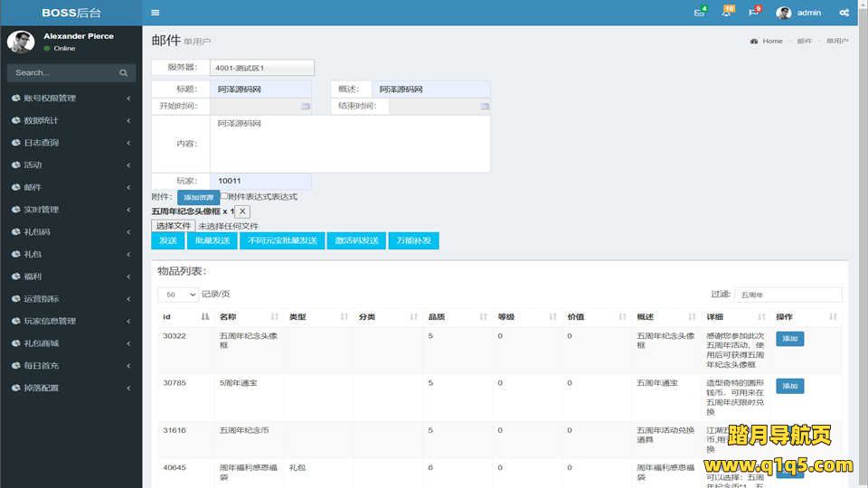Image resolution: width=868 pixels, height=488 pixels.
Task: Open the flag tasks icon
Action: pos(753,13)
